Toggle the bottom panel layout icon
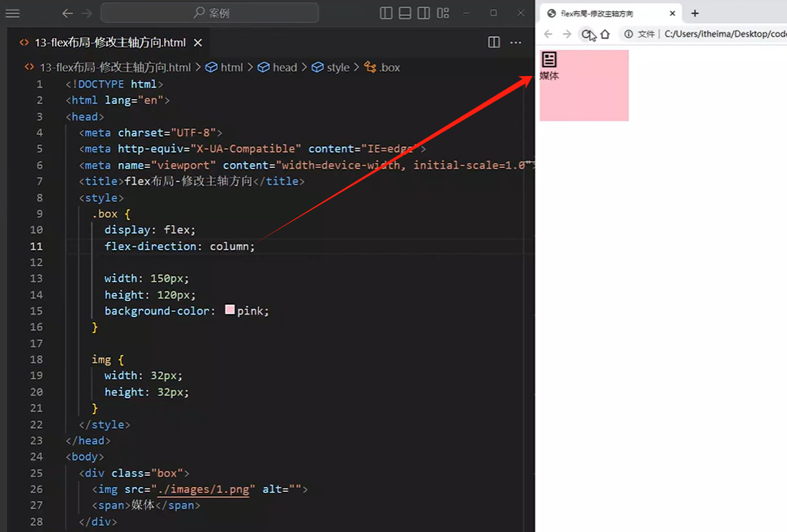Viewport: 787px width, 532px height. point(405,13)
